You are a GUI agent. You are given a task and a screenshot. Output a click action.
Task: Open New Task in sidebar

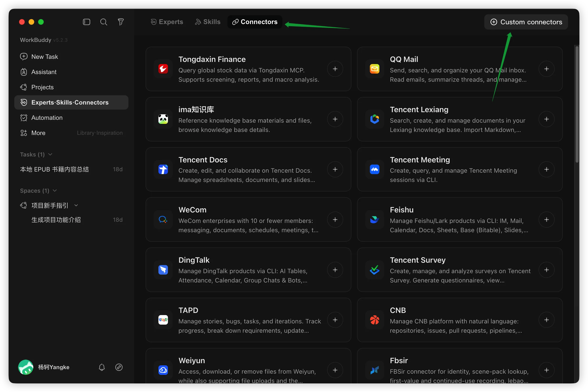[x=71, y=57]
